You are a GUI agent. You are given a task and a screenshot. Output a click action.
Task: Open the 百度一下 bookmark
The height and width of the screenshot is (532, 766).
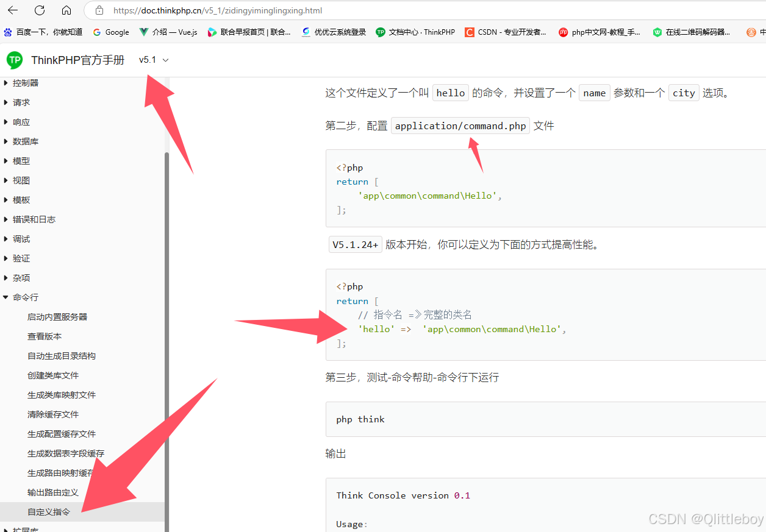[x=43, y=32]
